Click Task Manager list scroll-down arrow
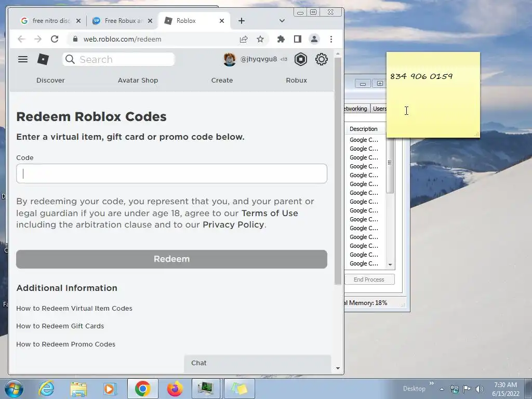 (390, 264)
